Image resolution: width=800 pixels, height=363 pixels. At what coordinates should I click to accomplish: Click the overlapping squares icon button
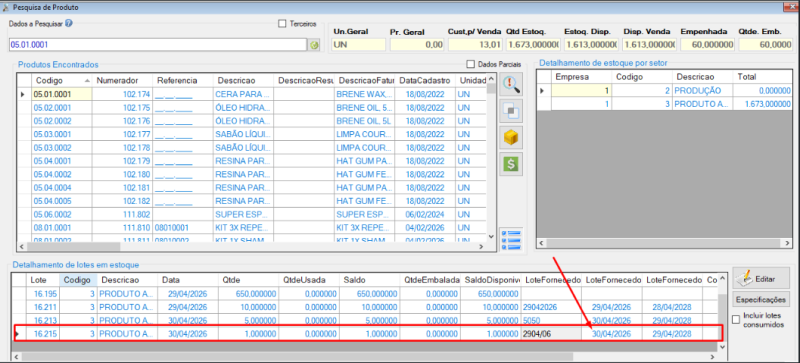coord(511,110)
